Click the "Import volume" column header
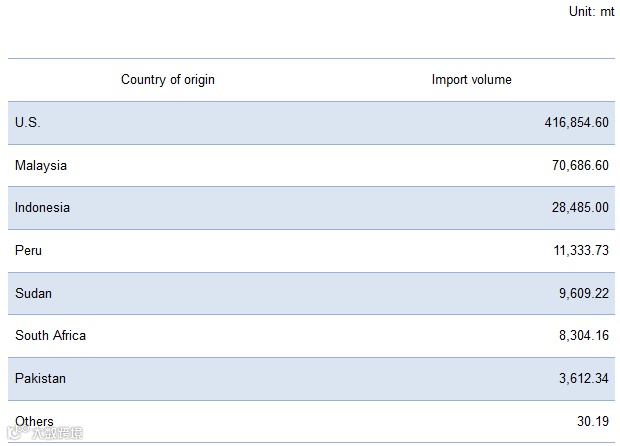The image size is (620, 446). click(x=471, y=80)
